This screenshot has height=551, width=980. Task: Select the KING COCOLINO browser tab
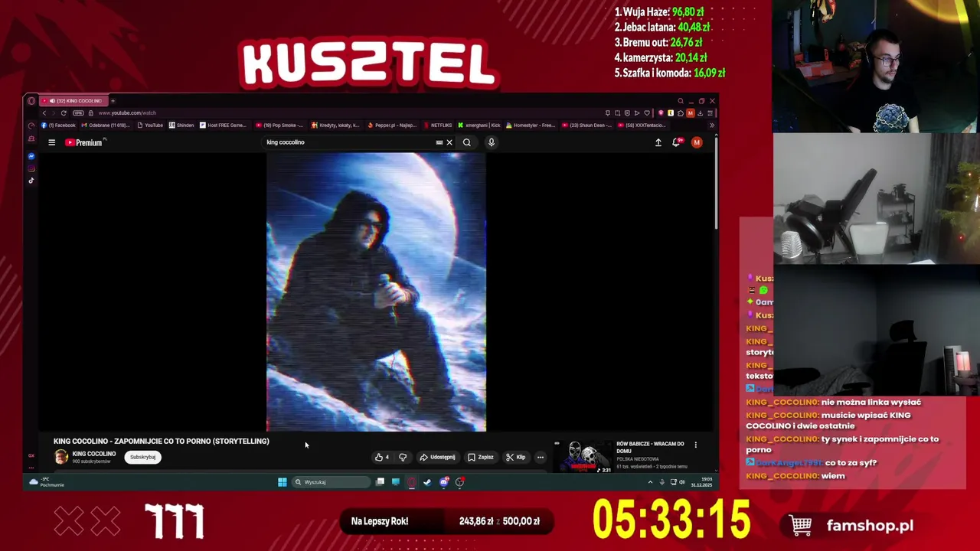(x=73, y=101)
